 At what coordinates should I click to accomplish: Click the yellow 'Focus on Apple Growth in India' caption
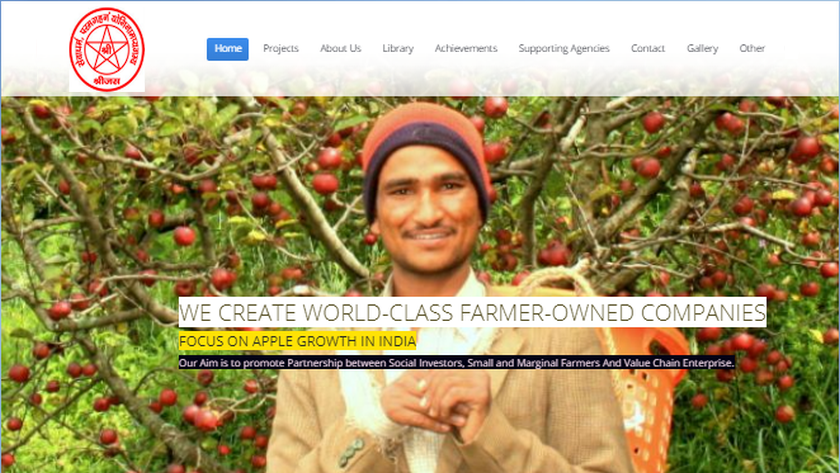[x=297, y=341]
